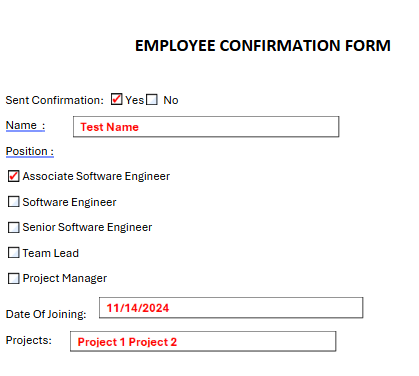Click the underlined Name label
This screenshot has width=419, height=376.
[25, 125]
